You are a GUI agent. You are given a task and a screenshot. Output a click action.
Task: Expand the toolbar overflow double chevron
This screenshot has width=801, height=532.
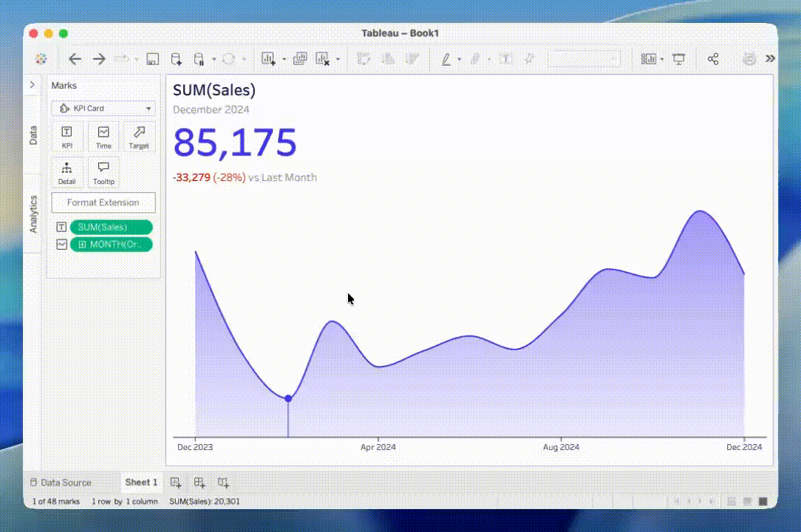pyautogui.click(x=770, y=59)
